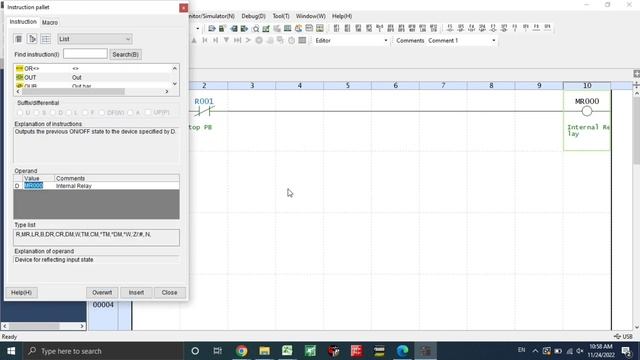Screen dimensions: 640x360
Task: Click the first view-mode icon in Instruction pallet
Action: tap(18, 39)
